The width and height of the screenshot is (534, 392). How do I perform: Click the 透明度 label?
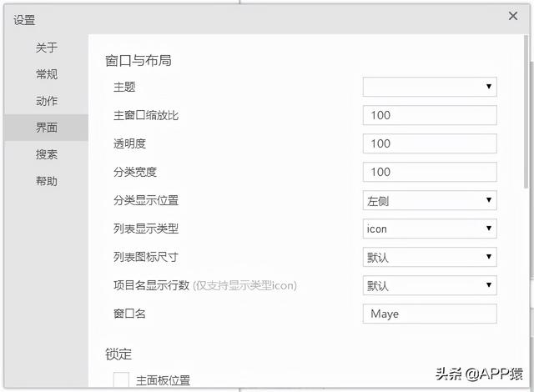click(129, 143)
